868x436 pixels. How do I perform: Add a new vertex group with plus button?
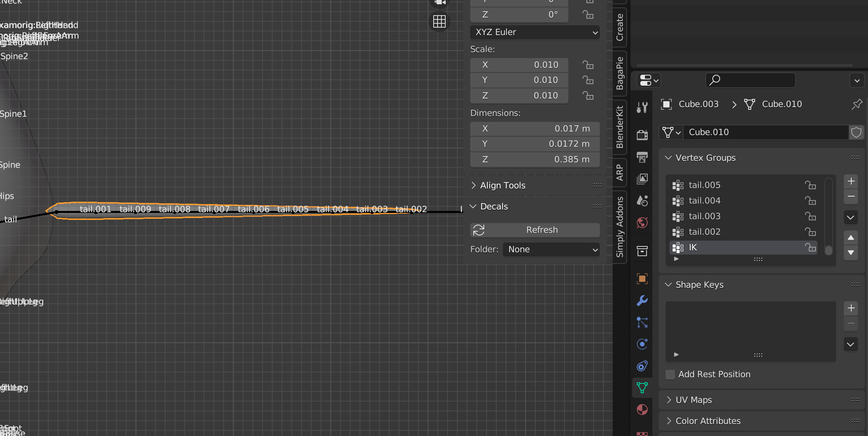[x=851, y=181]
